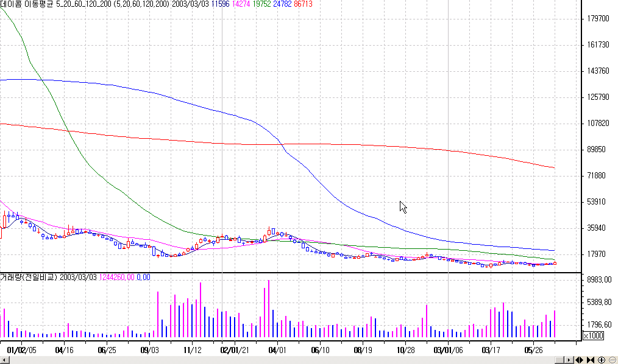Zoom out with the circled minus icon
This screenshot has width=618, height=364.
612,359
